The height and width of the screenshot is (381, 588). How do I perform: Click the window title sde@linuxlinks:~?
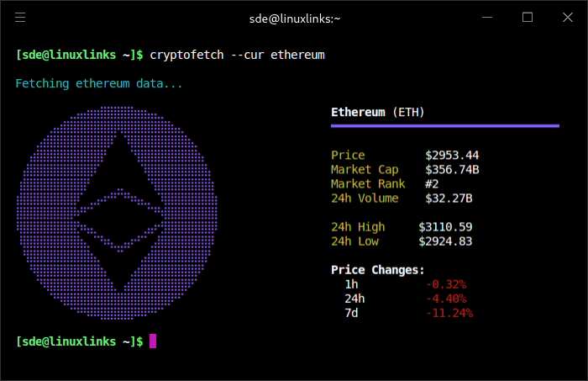(295, 19)
